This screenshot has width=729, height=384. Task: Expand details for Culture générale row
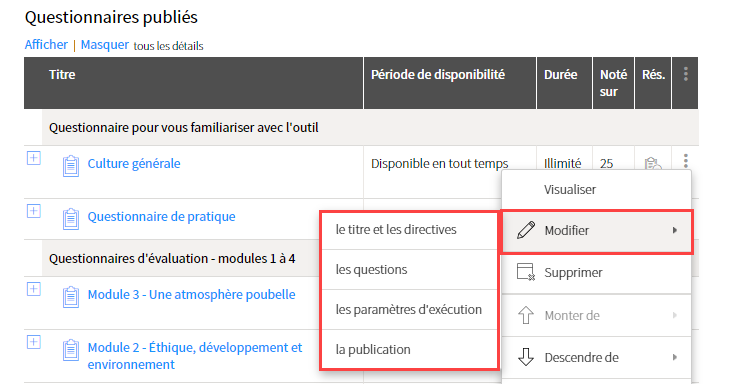[33, 158]
